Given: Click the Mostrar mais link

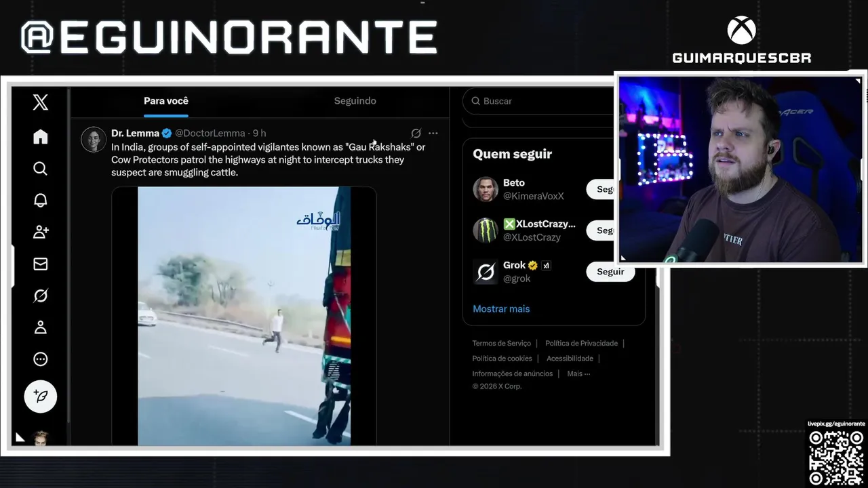Looking at the screenshot, I should coord(501,308).
